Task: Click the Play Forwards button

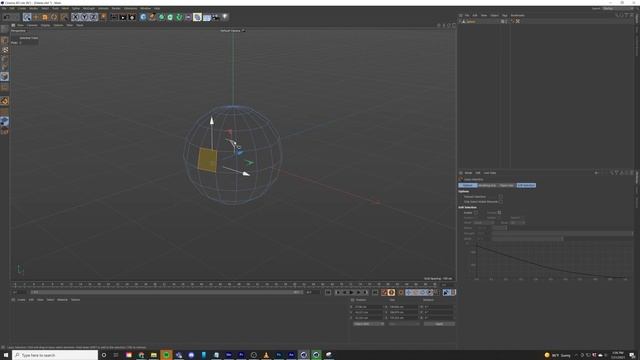Action: (x=351, y=293)
